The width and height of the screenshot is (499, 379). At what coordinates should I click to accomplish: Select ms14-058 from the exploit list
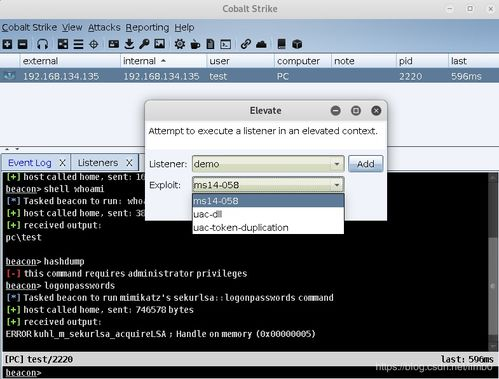(x=268, y=201)
